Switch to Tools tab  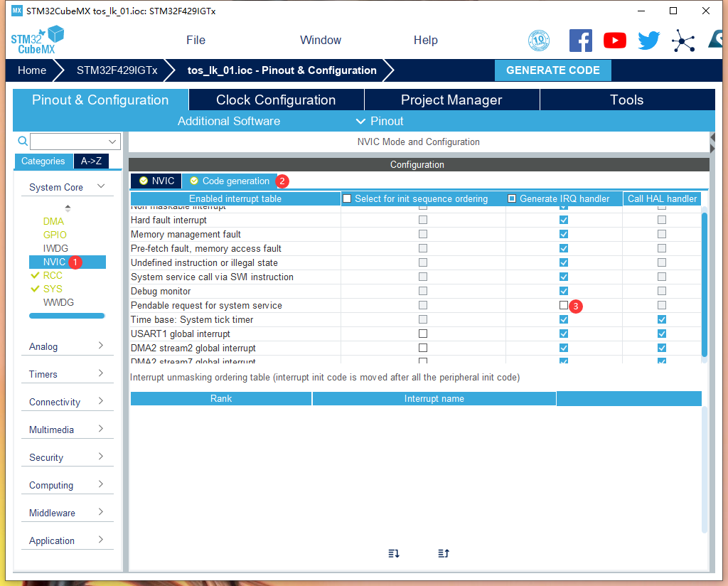627,100
